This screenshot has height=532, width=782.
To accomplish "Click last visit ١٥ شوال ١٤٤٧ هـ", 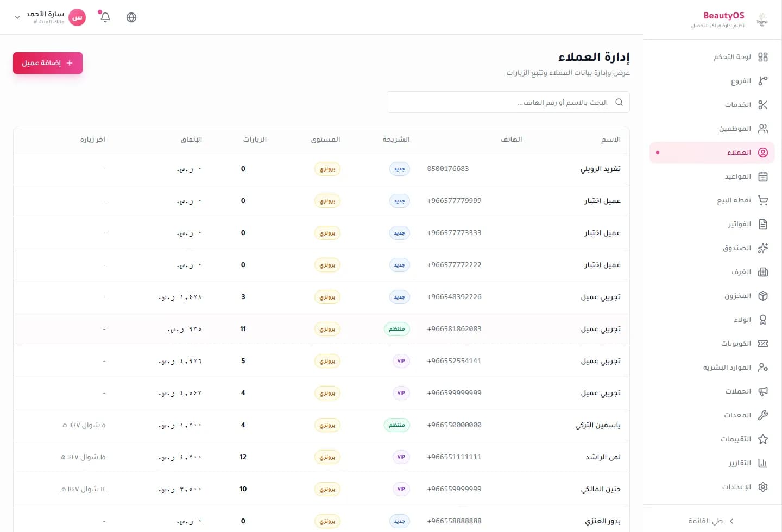I will [83, 457].
